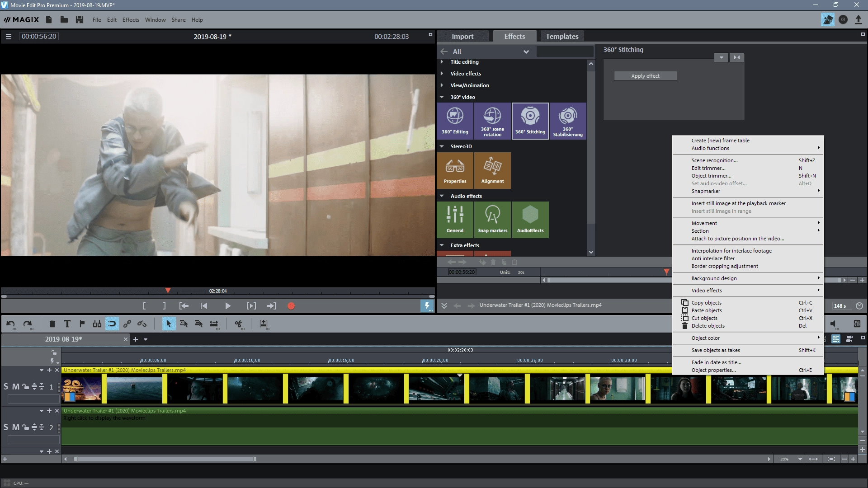Toggle the timeline mode view button
868x488 pixels.
click(x=836, y=339)
